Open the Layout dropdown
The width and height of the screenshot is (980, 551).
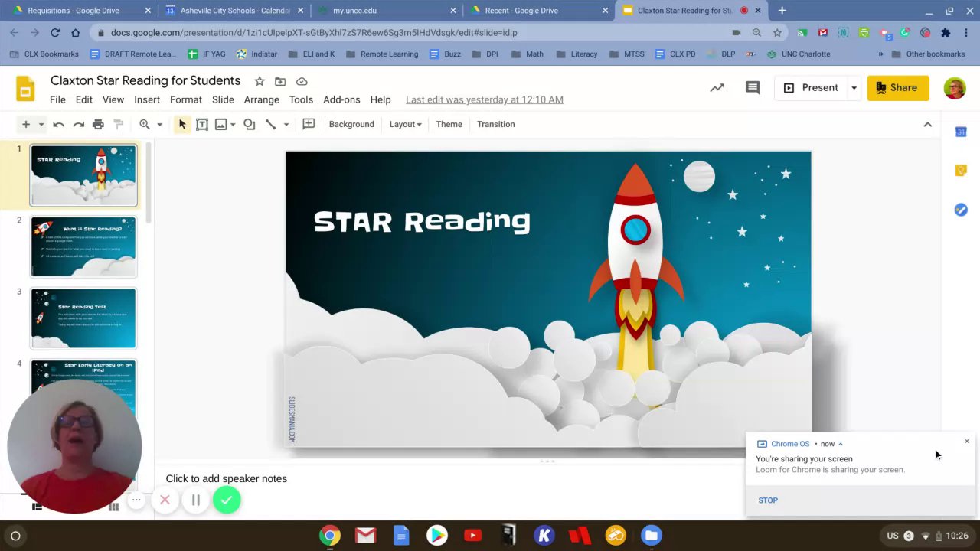405,124
